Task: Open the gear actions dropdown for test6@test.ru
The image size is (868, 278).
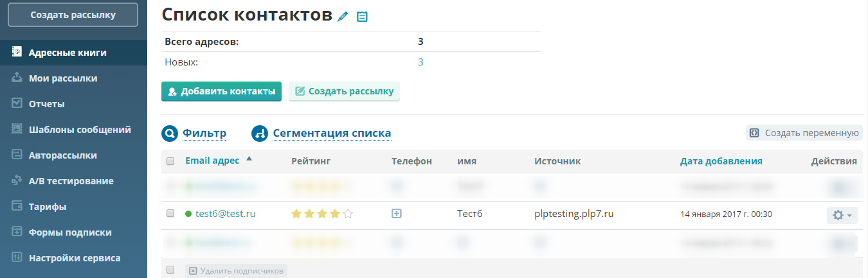Action: coord(842,215)
